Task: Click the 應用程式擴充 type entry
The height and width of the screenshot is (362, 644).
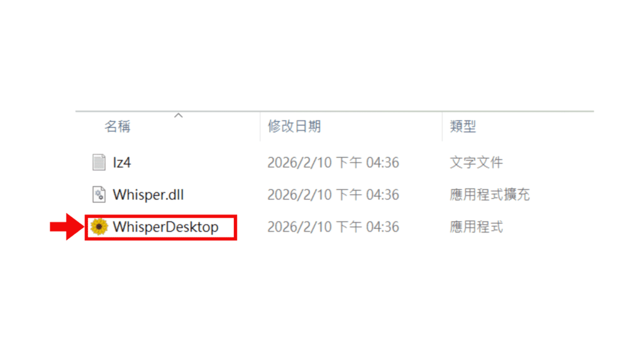Action: [489, 195]
